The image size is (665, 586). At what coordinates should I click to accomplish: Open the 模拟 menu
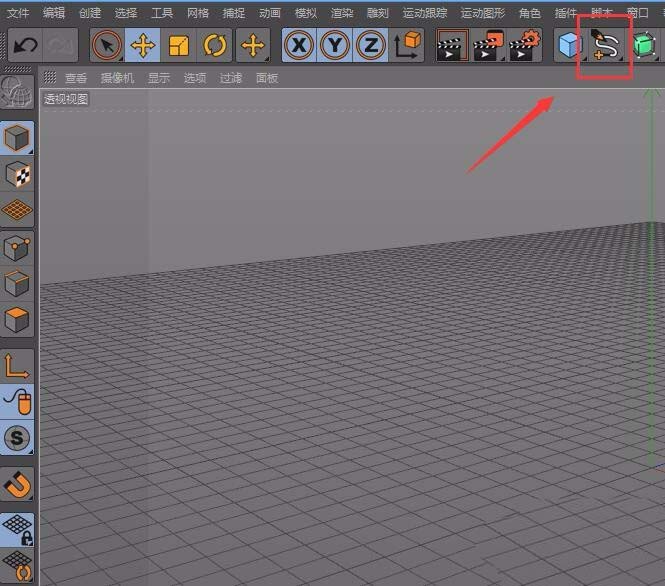306,13
